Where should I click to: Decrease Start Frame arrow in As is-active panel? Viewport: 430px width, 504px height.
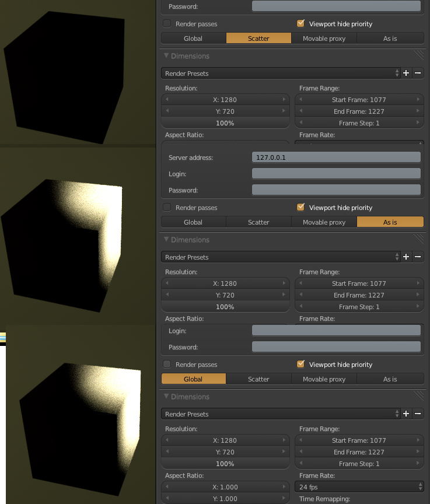pos(301,283)
